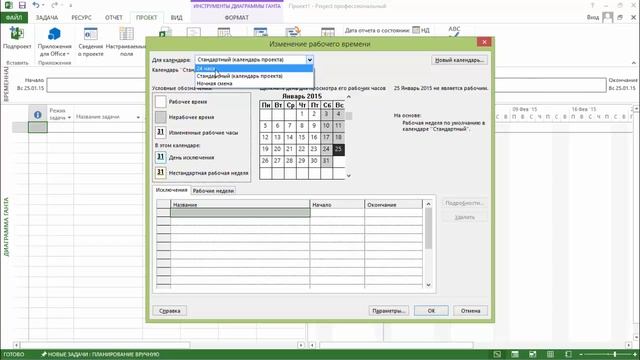Switch to the ВИД ribbon tab

click(x=176, y=18)
